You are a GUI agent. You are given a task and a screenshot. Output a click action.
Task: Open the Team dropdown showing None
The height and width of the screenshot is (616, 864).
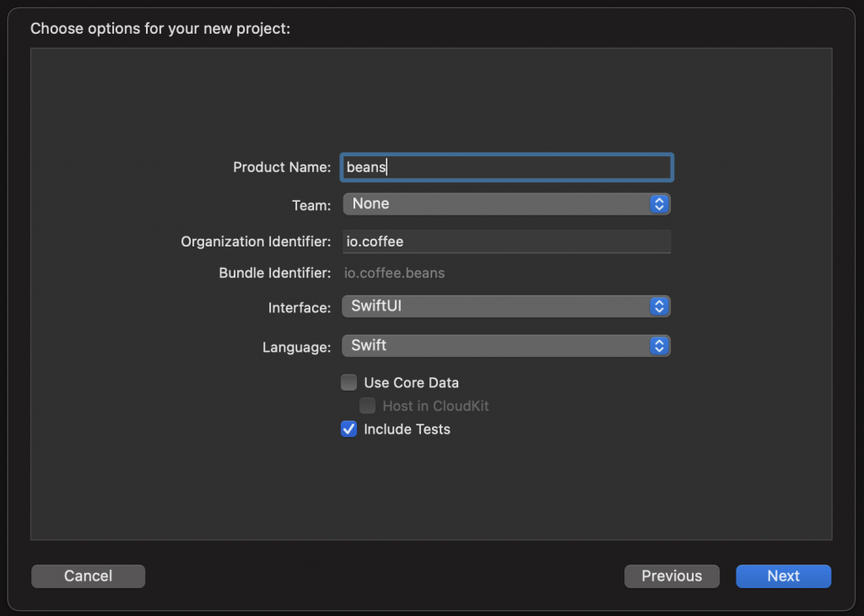[x=496, y=204]
